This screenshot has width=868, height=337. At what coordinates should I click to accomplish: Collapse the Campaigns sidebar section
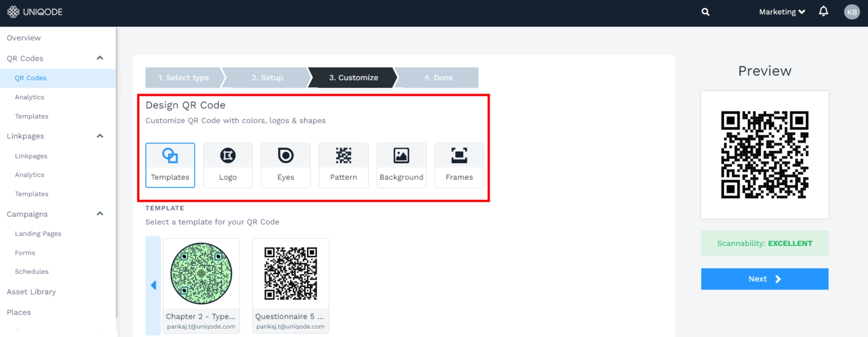(x=100, y=214)
